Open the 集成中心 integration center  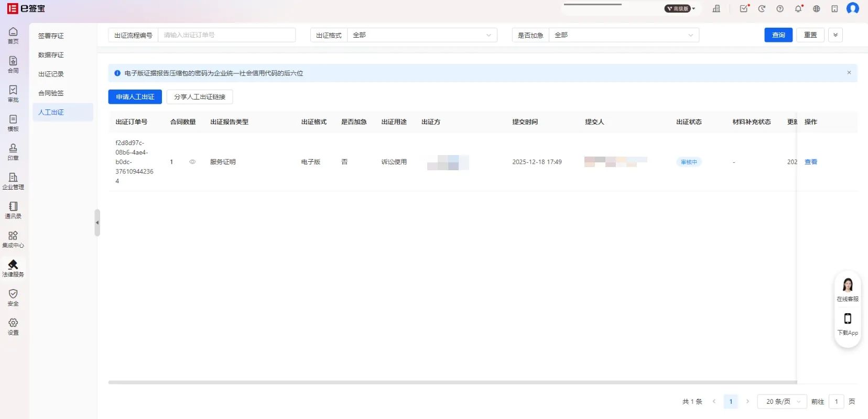pos(13,239)
